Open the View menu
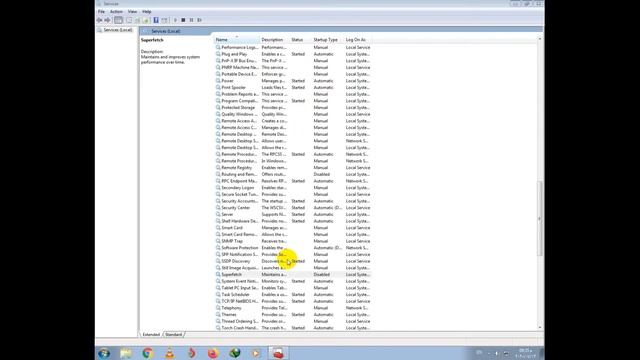The height and width of the screenshot is (360, 640). pos(132,11)
